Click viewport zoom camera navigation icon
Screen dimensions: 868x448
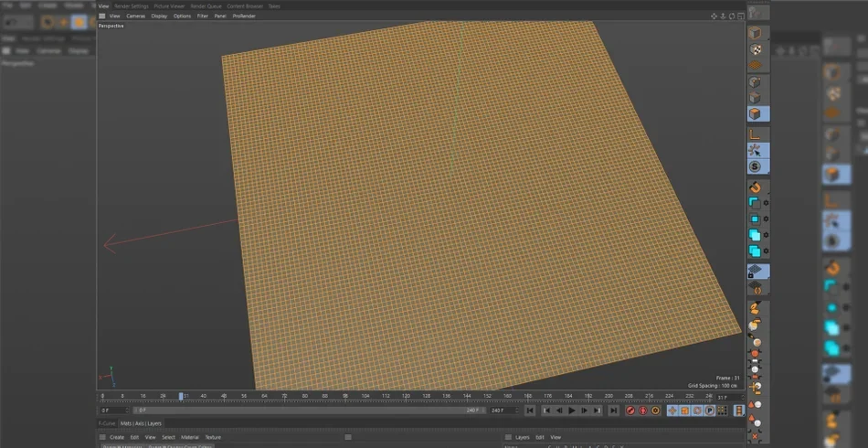[723, 16]
